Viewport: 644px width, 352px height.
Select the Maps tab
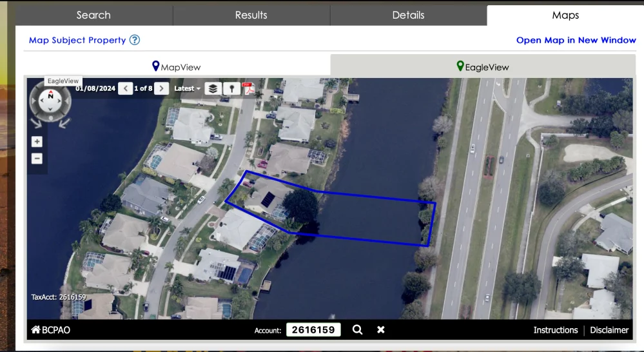tap(565, 15)
